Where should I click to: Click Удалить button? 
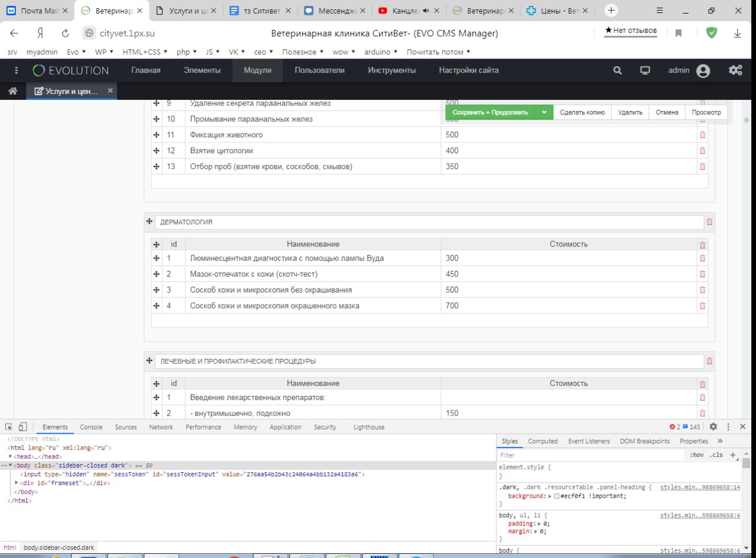click(x=630, y=112)
